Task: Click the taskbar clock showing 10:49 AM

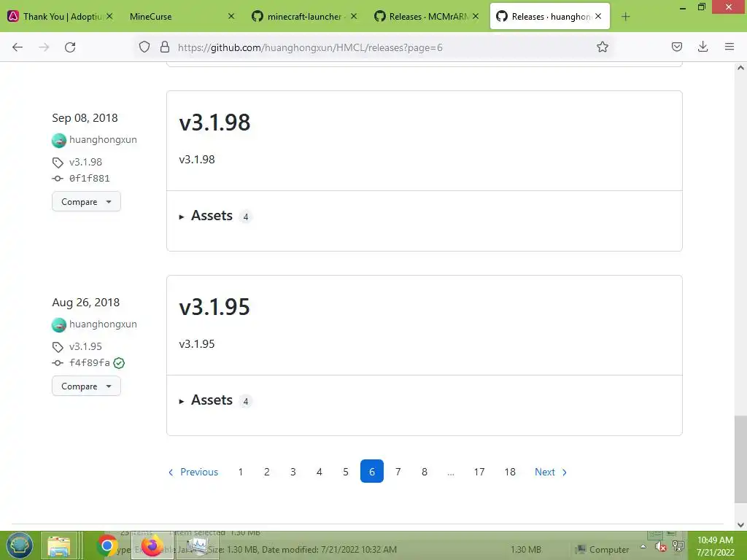Action: click(715, 546)
